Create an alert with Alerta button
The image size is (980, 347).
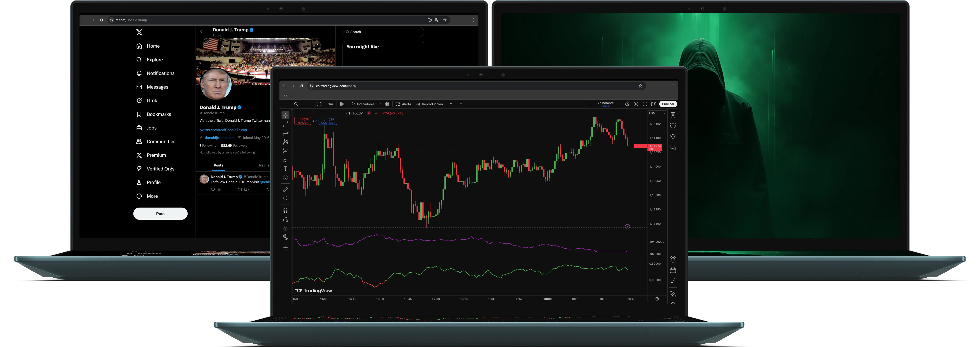pyautogui.click(x=403, y=104)
